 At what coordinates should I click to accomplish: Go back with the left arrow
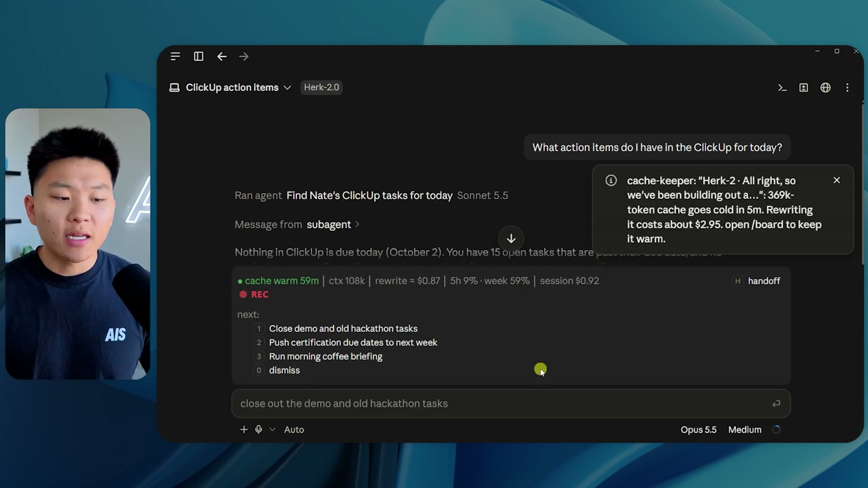pos(222,56)
